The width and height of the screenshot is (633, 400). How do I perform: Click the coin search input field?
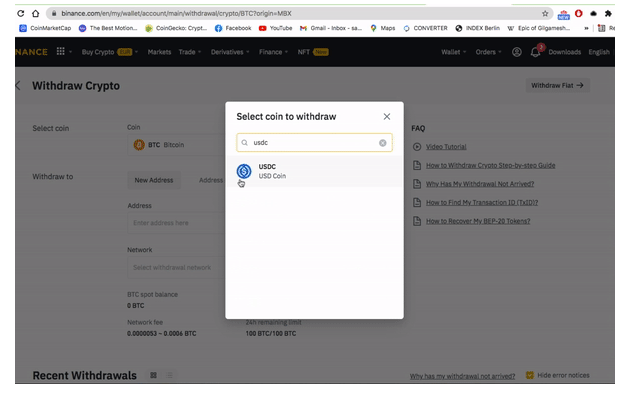click(314, 143)
